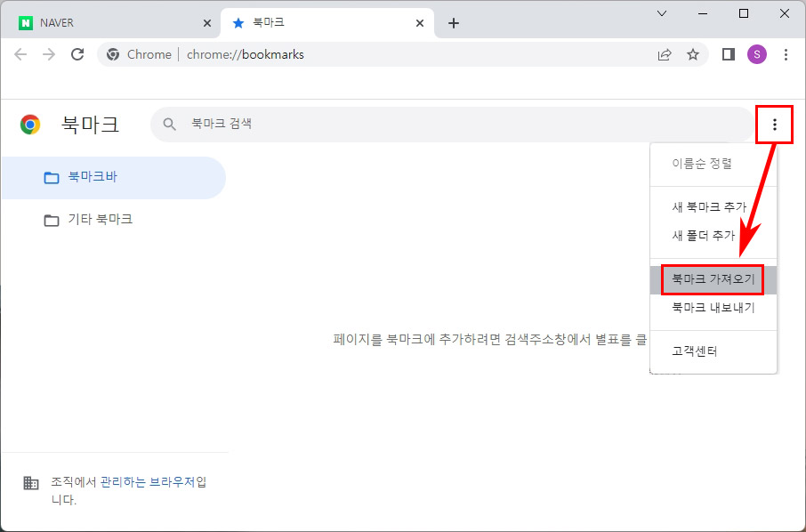The width and height of the screenshot is (806, 532).
Task: Reload the bookmarks page
Action: (77, 54)
